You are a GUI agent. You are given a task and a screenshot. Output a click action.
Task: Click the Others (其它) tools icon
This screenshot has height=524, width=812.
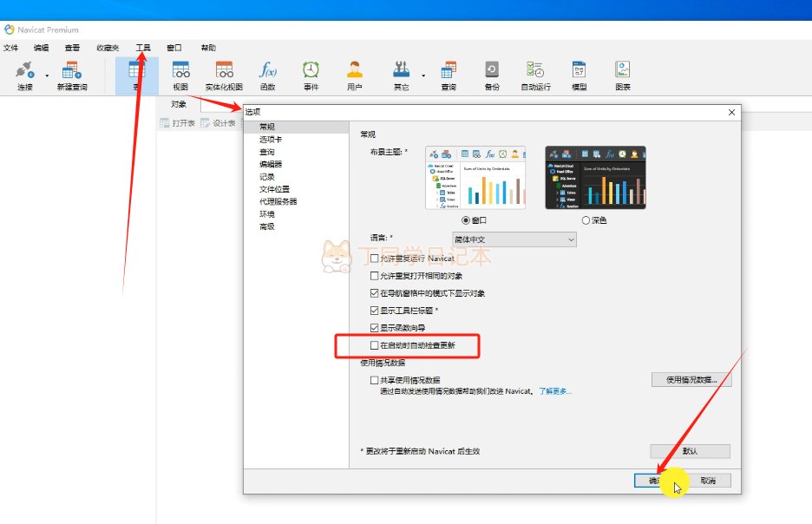tap(402, 75)
